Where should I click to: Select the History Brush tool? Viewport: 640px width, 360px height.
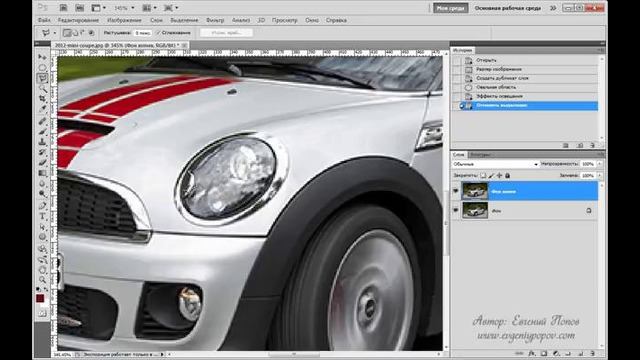(x=42, y=153)
